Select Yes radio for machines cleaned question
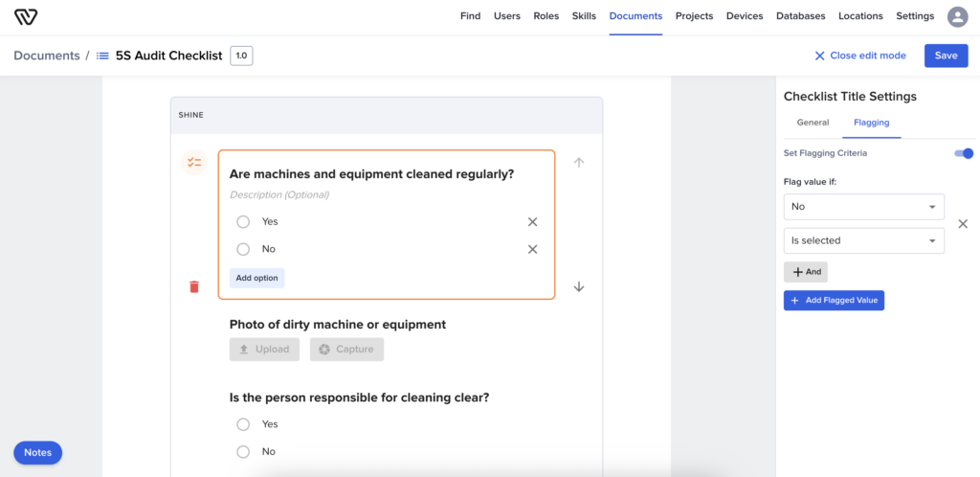The image size is (980, 477). (x=243, y=221)
